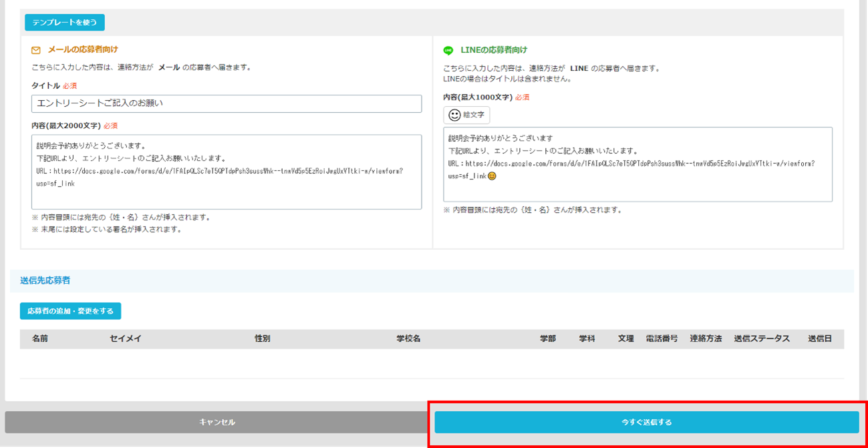Screen dimensions: 868x448
Task: Click the emoji at end of LINE message
Action: coord(492,176)
